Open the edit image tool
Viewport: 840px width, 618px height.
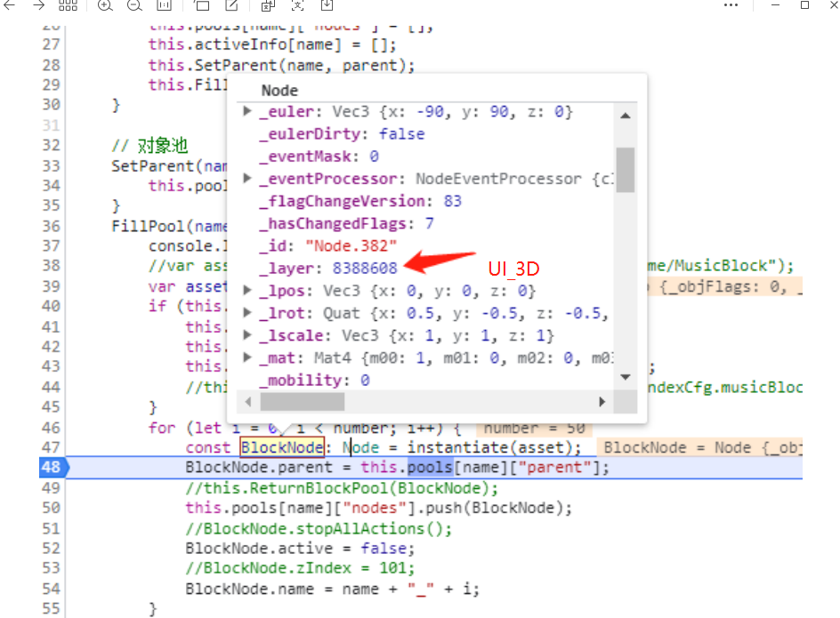[231, 5]
